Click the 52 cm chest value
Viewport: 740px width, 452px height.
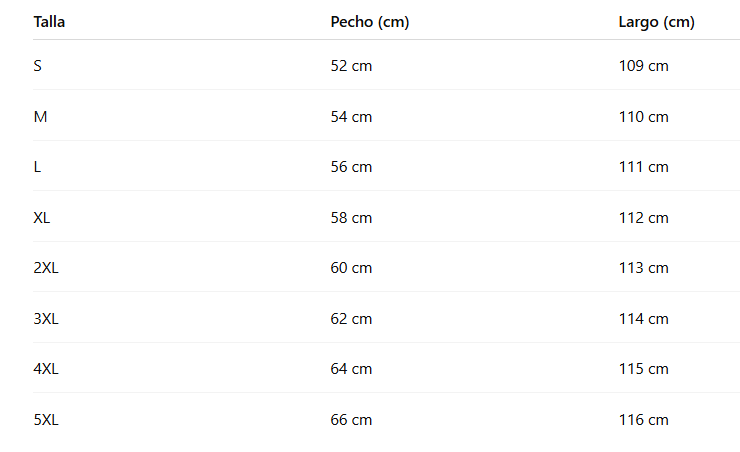tap(351, 66)
